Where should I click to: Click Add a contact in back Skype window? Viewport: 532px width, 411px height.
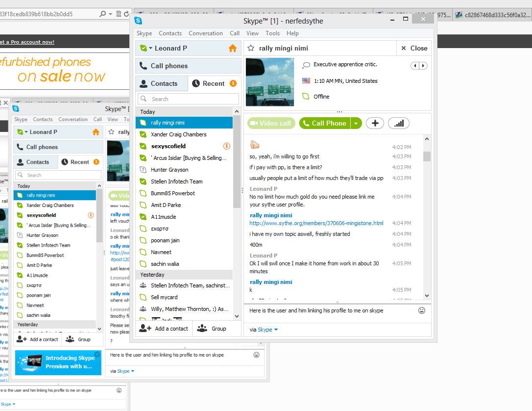point(37,339)
